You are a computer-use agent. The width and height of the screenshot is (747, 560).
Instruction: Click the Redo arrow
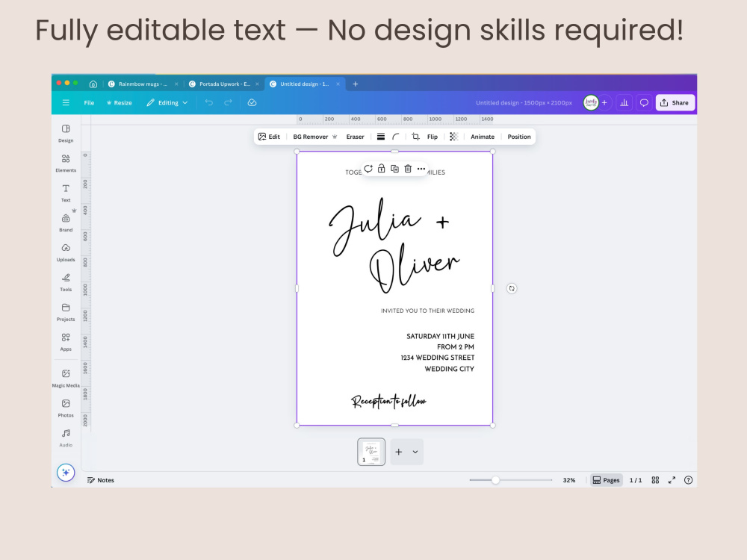[228, 102]
